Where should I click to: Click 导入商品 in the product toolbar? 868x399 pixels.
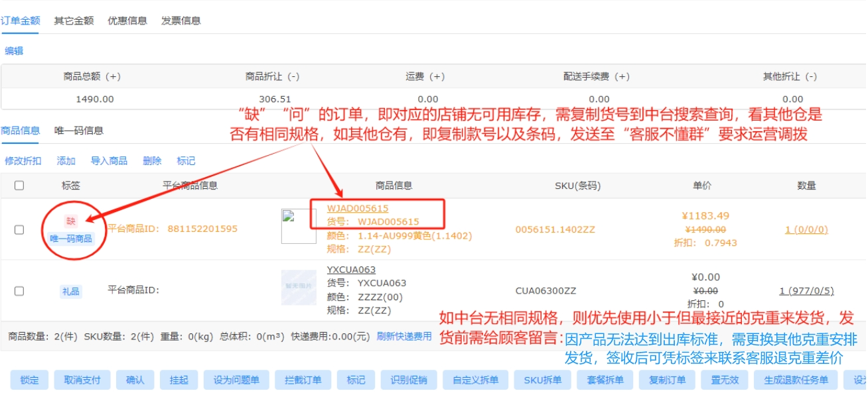tap(109, 161)
